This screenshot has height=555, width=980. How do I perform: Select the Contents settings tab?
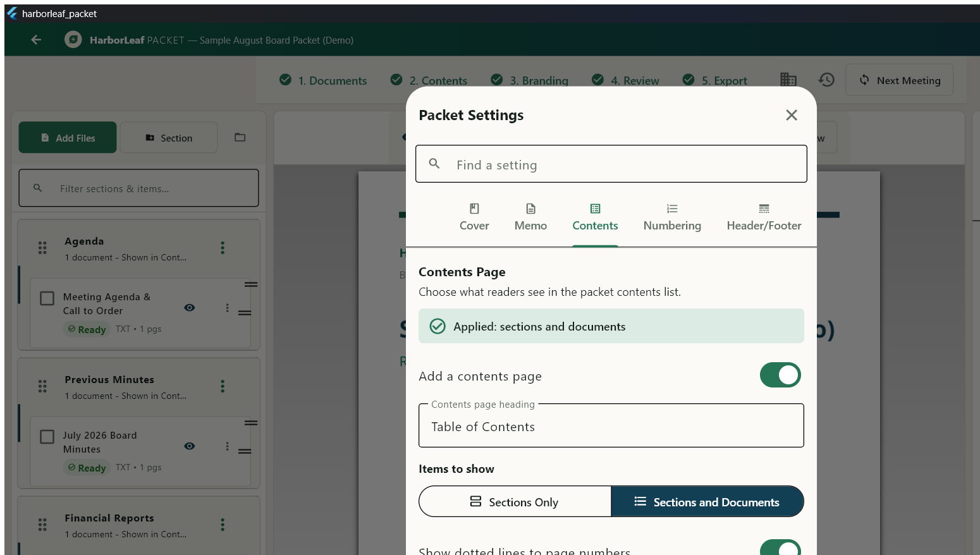[595, 217]
